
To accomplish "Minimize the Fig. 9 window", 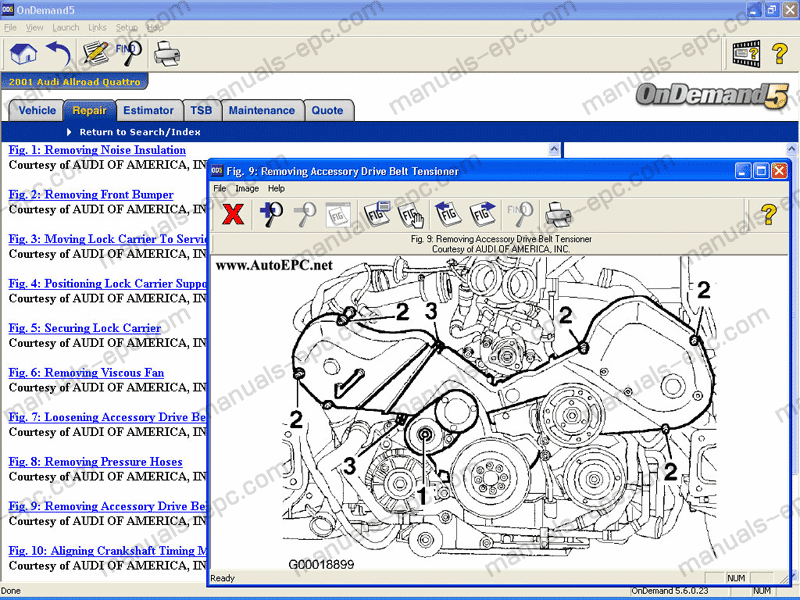I will tap(743, 171).
